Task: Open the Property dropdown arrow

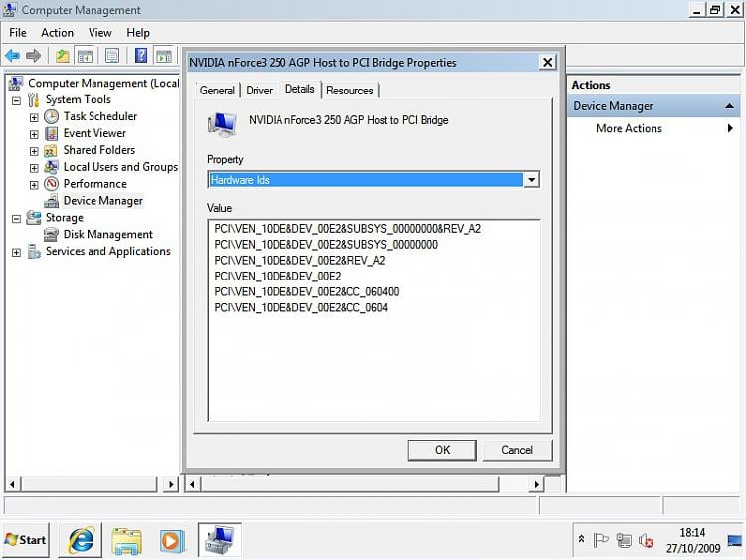Action: click(x=531, y=180)
